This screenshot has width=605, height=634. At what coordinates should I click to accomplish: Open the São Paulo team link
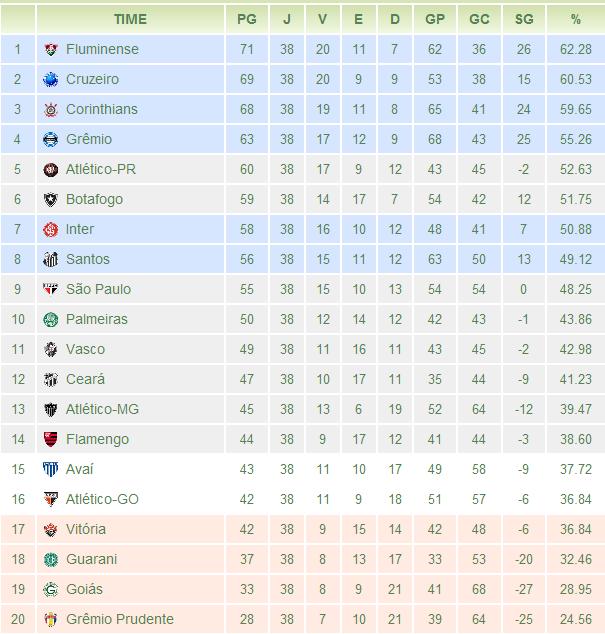coord(98,289)
